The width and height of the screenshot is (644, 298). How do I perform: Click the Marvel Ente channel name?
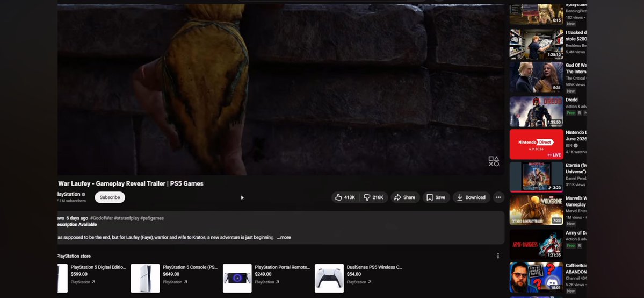pos(576,211)
